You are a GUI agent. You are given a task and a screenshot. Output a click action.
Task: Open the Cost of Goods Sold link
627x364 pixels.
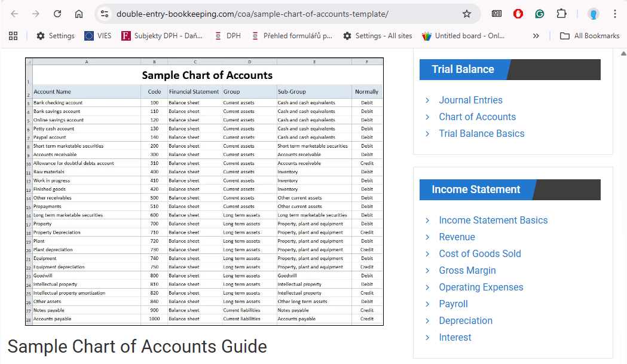pos(480,253)
